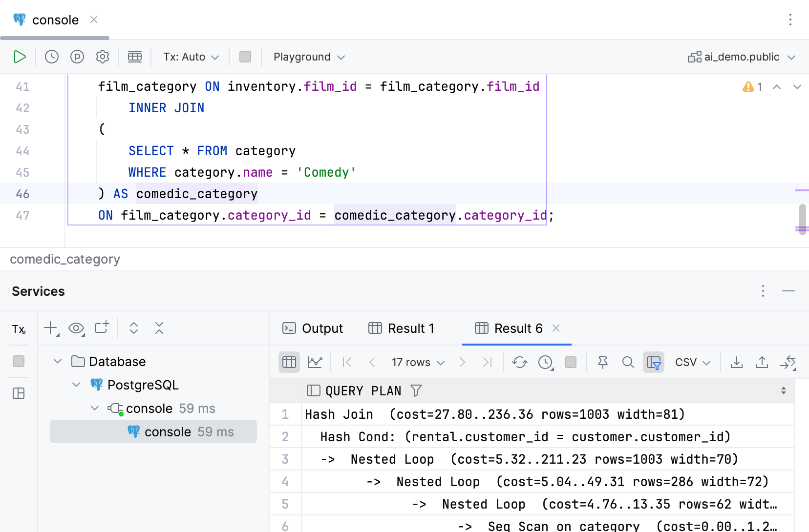This screenshot has height=532, width=809.
Task: Click the editor vertical scrollbar thumb
Action: click(x=802, y=219)
